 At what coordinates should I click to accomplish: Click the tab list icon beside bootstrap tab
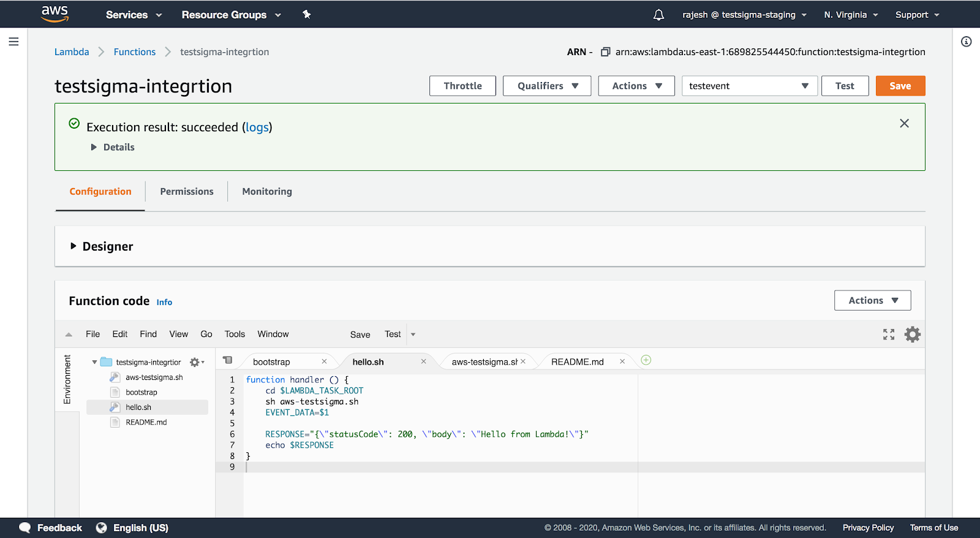[227, 360]
